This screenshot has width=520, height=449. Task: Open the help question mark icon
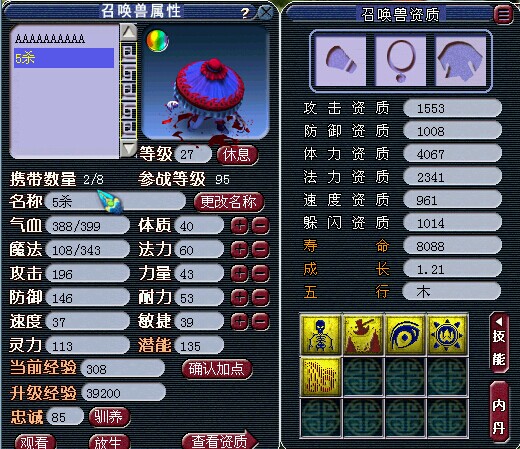245,13
